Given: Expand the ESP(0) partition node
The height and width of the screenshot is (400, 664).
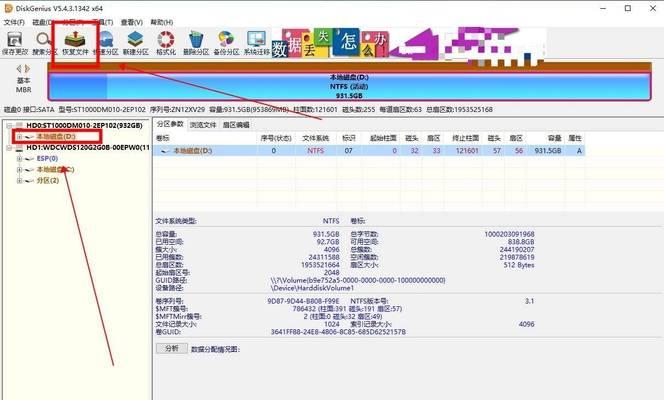Looking at the screenshot, I should tap(19, 159).
